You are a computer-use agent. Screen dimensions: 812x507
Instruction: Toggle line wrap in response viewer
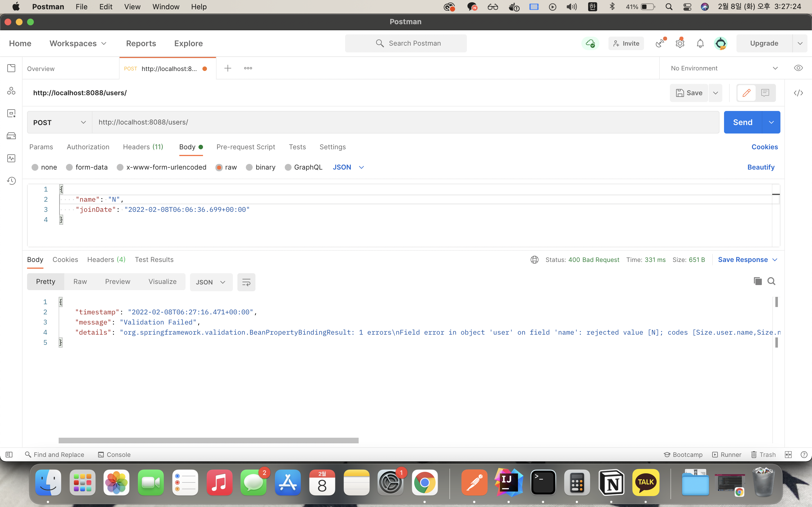coord(246,282)
